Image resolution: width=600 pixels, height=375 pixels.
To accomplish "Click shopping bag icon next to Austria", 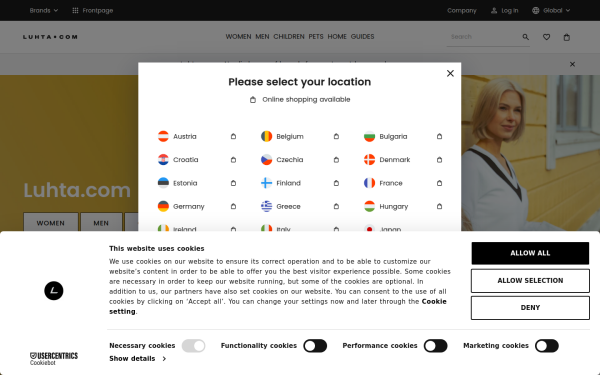I will [233, 136].
